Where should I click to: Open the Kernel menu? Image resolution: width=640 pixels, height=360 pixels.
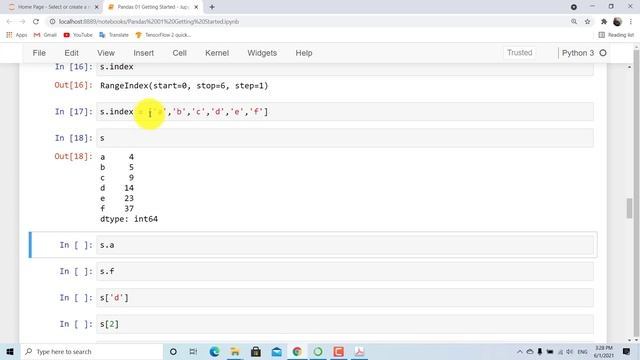217,53
